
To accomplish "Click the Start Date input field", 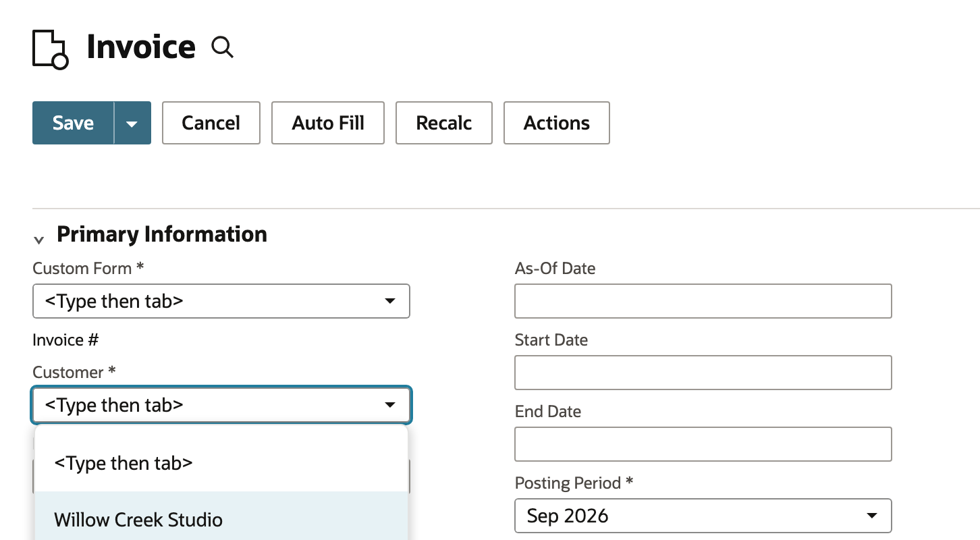I will (x=703, y=373).
